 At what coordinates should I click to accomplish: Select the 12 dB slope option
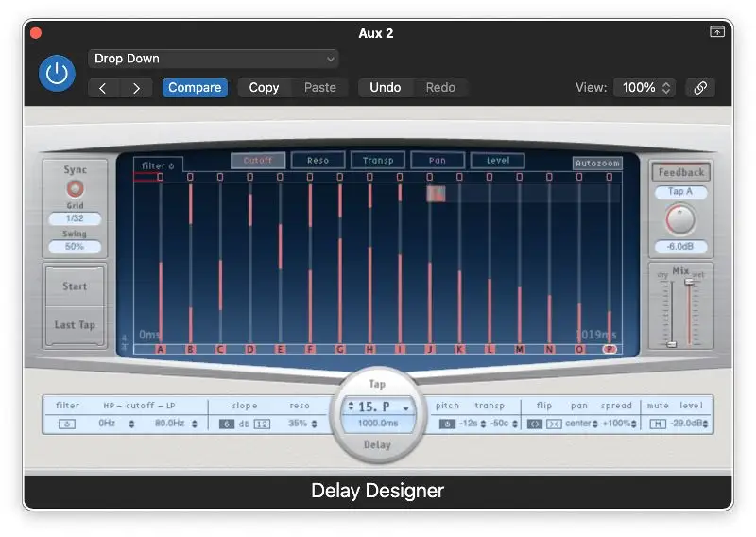pyautogui.click(x=262, y=424)
